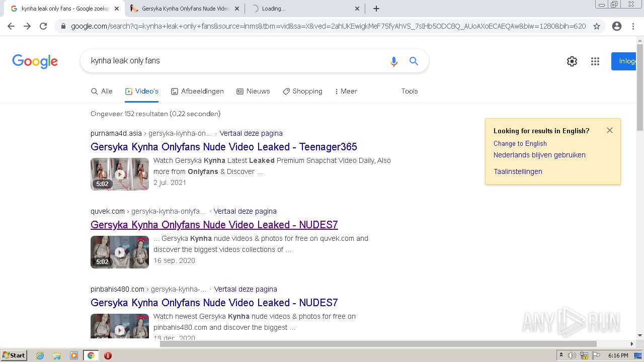Select Chrome icon in the taskbar
644x362 pixels.
coord(91,355)
